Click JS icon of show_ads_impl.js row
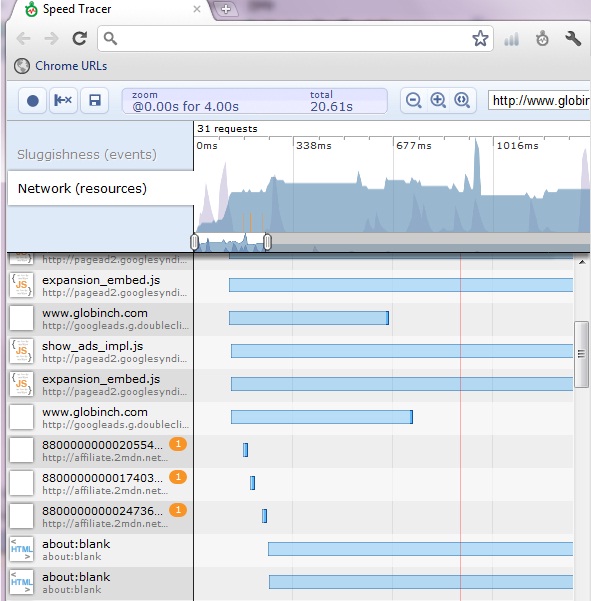 (x=21, y=351)
